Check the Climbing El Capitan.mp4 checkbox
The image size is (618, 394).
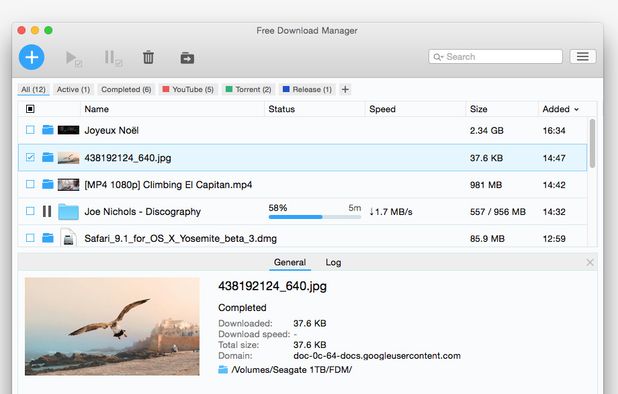pos(30,184)
